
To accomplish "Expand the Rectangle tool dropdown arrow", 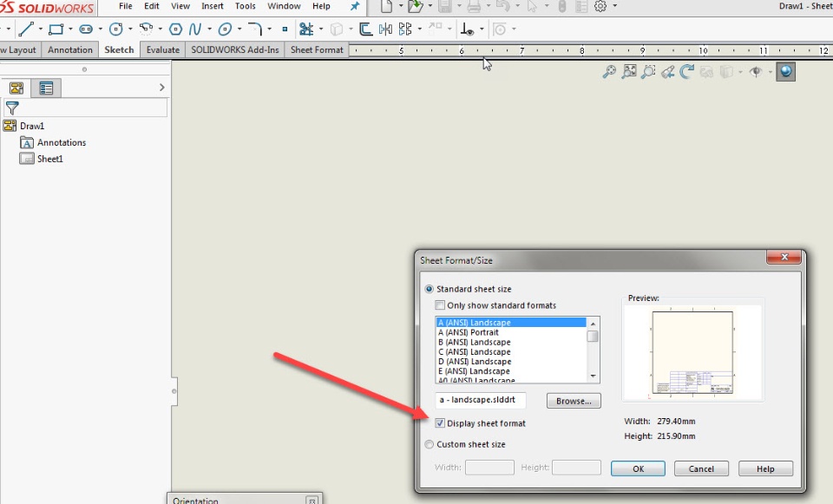I will pos(70,29).
